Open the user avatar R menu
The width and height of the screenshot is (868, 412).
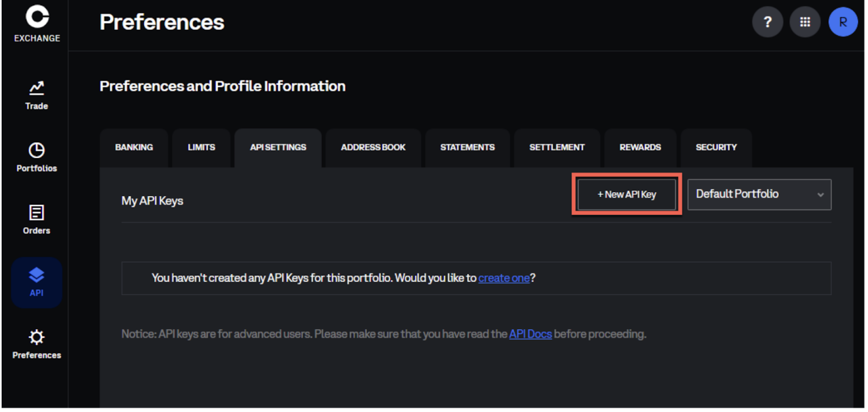point(843,22)
